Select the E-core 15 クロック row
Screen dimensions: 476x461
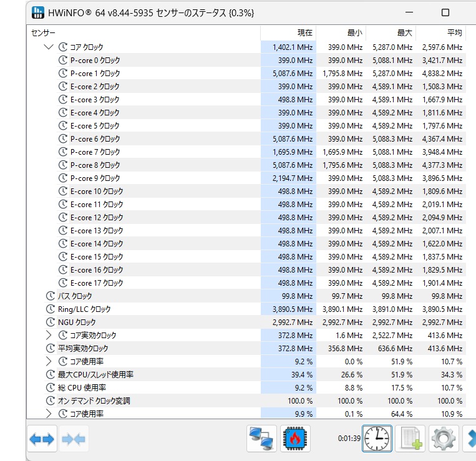pyautogui.click(x=261, y=257)
